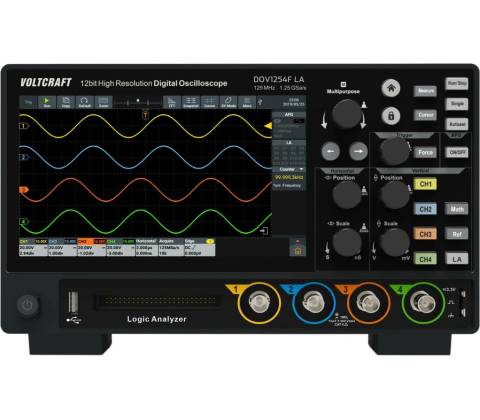Tap the exit arrow icon on waveform area
480x420 pixels.
[x=264, y=231]
